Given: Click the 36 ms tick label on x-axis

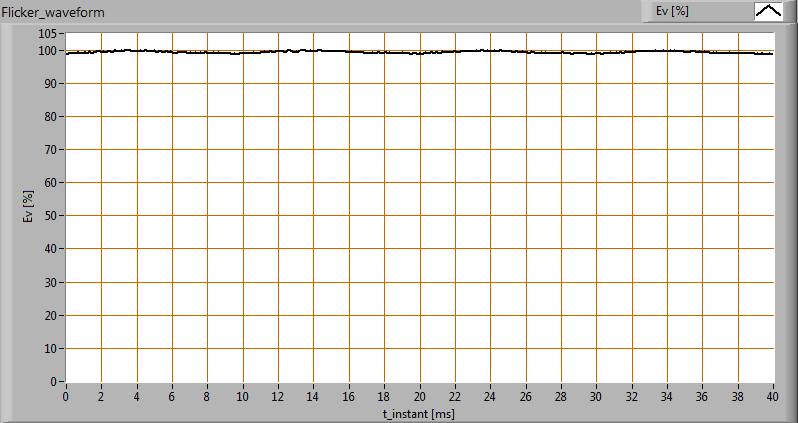Looking at the screenshot, I should [x=702, y=395].
